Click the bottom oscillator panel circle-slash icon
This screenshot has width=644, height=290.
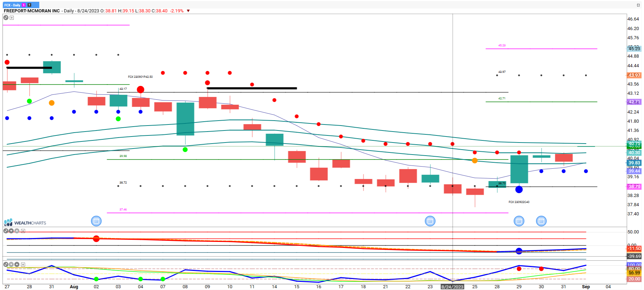(x=6, y=265)
